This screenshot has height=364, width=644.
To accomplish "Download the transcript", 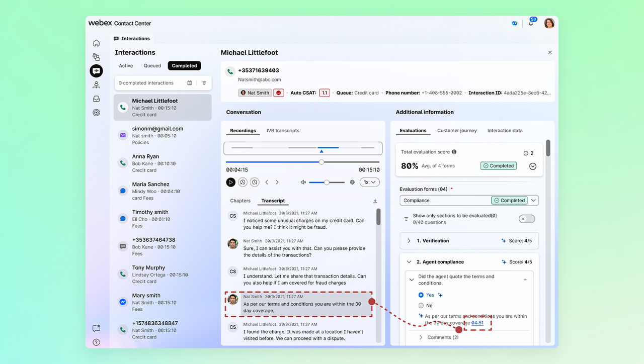I will coord(375,201).
